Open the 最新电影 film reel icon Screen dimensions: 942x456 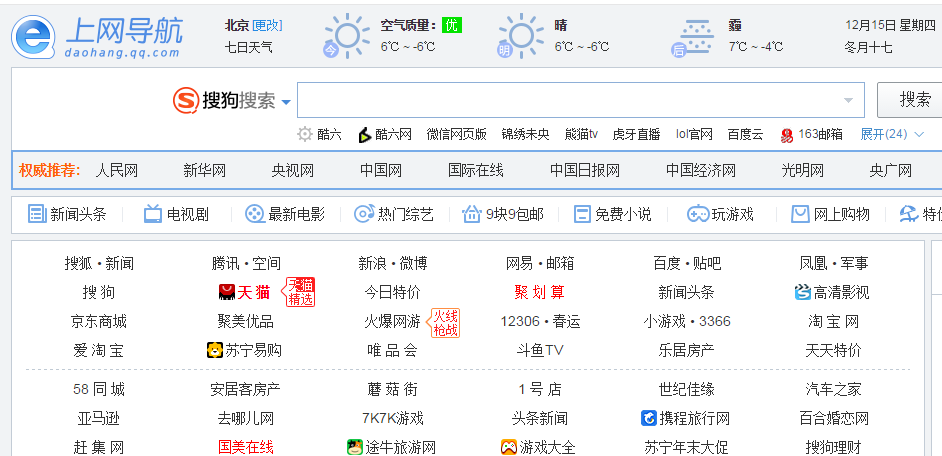click(x=255, y=213)
